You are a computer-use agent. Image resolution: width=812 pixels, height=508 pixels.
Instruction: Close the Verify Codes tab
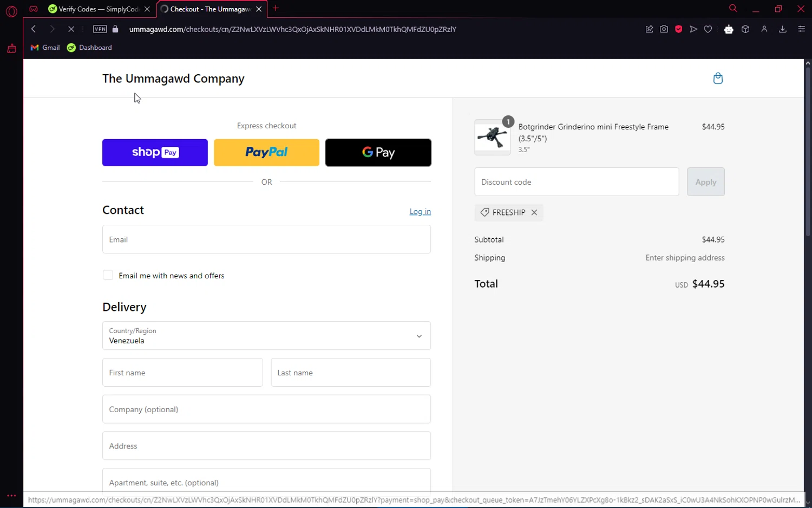147,9
